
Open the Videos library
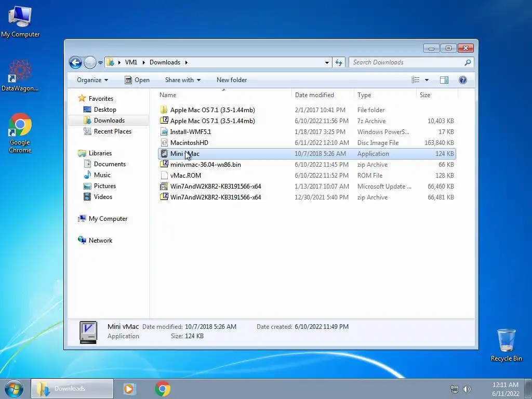click(x=103, y=197)
